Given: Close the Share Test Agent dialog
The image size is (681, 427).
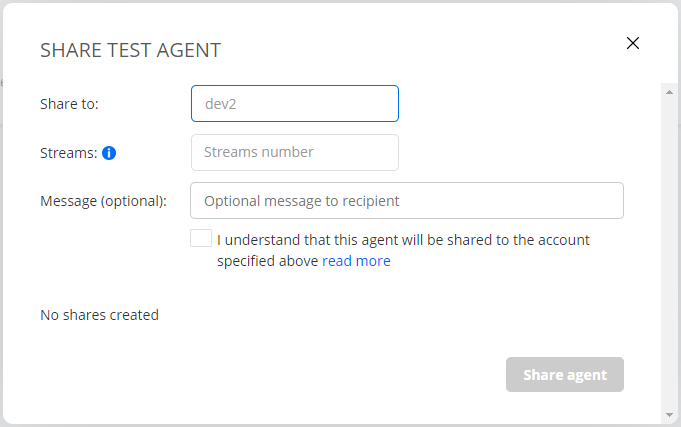Looking at the screenshot, I should 632,43.
